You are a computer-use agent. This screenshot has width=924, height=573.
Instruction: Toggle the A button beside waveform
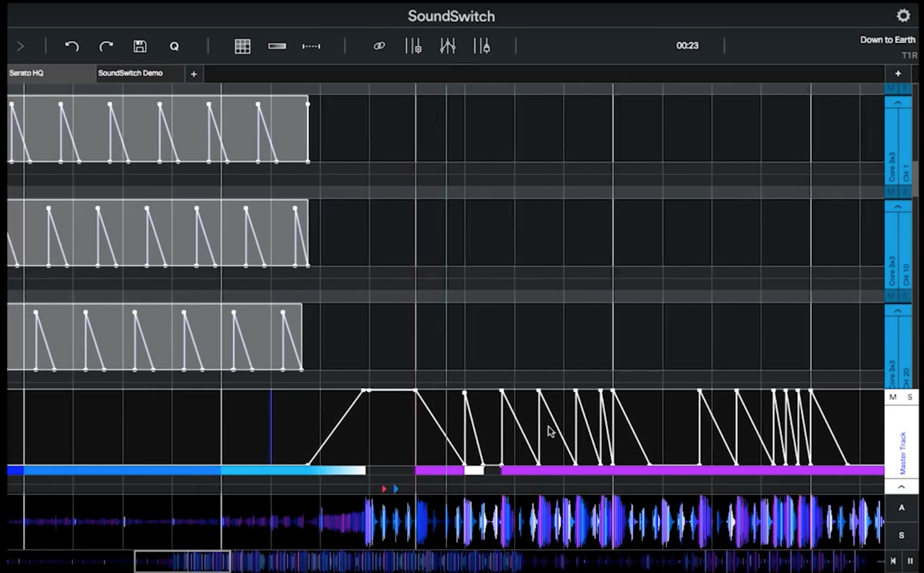coord(902,508)
